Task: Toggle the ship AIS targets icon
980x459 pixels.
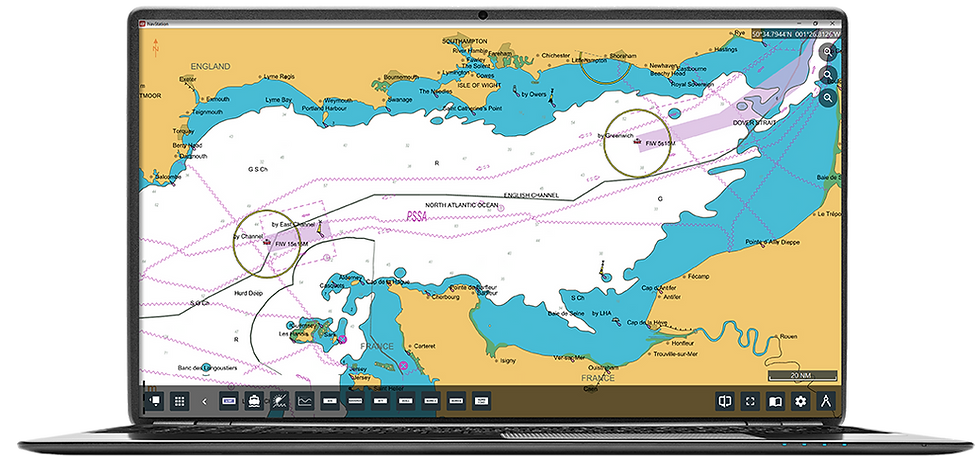Action: (254, 401)
